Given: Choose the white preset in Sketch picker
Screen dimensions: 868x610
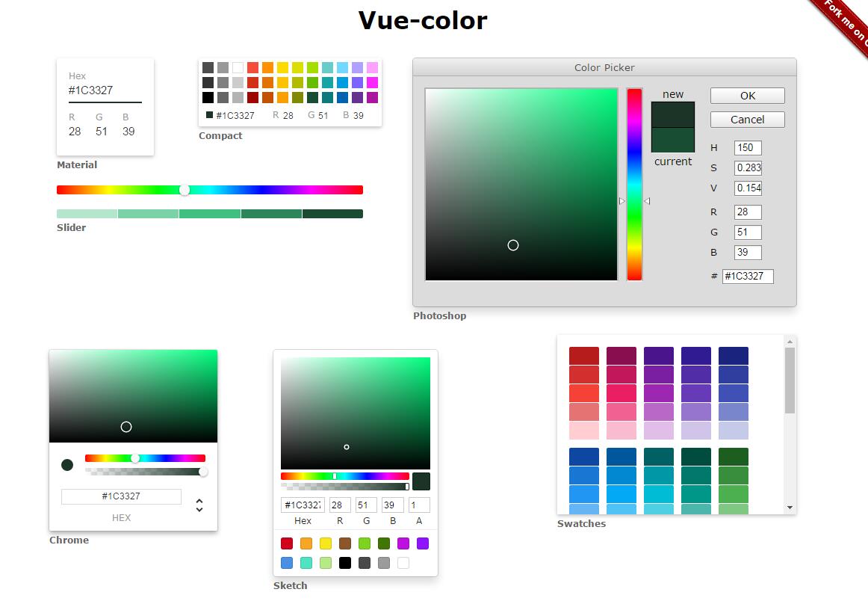Looking at the screenshot, I should [x=403, y=563].
